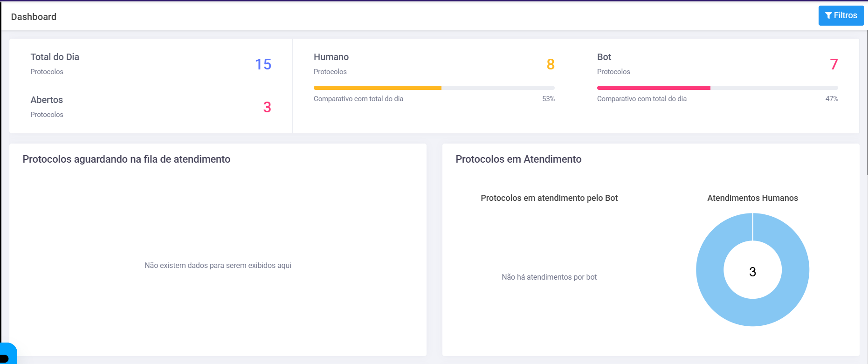Click the Atendimentos Humanos chart title
Viewport: 868px width, 364px height.
point(752,198)
